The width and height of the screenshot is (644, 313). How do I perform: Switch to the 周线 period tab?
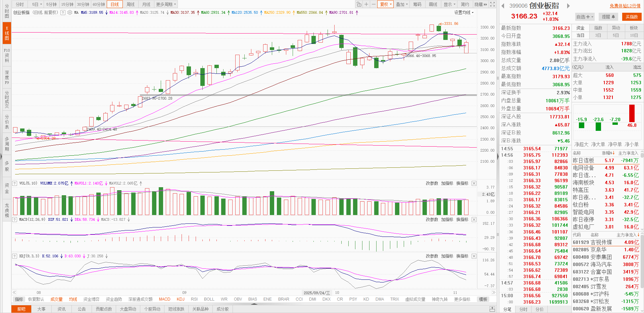[x=131, y=4]
